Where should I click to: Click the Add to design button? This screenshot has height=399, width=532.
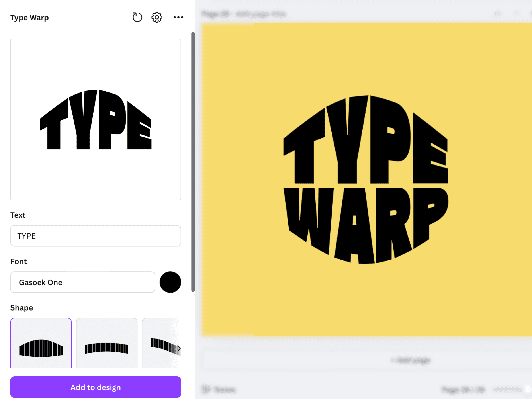96,387
